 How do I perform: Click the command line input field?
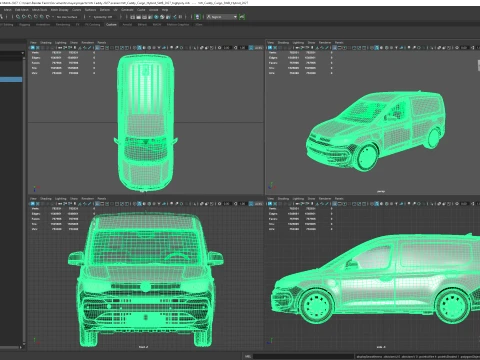(x=303, y=356)
